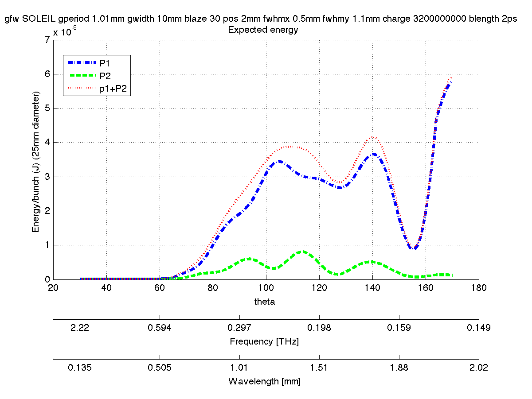Screen dimensions: 532x399
Task: Click theta tick label 180
Action: (479, 288)
